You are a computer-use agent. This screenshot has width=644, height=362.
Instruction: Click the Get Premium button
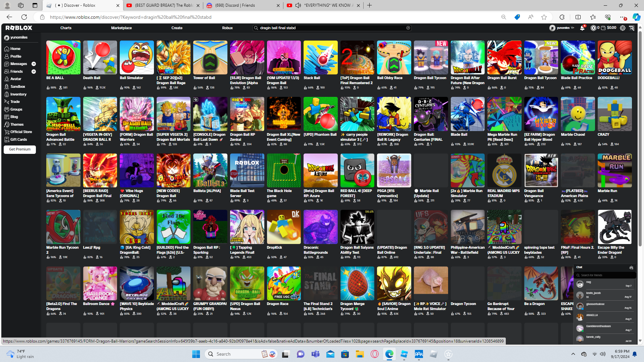(20, 149)
